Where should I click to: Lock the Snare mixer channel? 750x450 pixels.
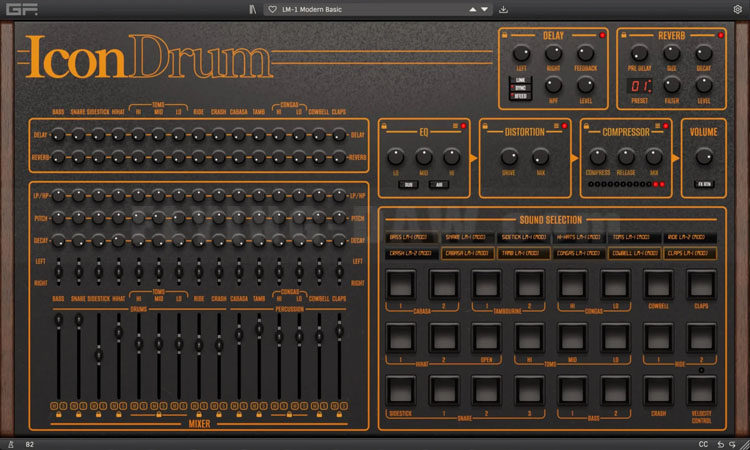tap(79, 414)
